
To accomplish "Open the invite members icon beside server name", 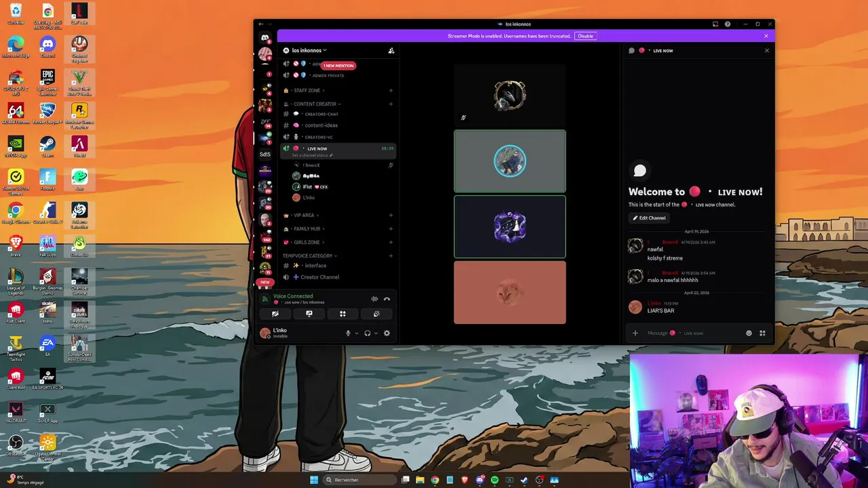I will [391, 50].
